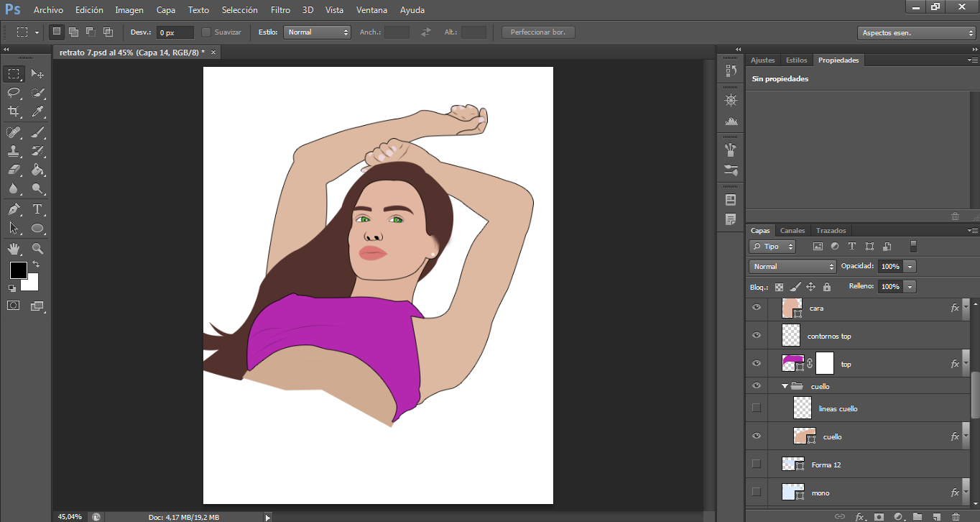The height and width of the screenshot is (522, 980).
Task: Click the Perfeccionar bor. button
Action: pyautogui.click(x=538, y=32)
